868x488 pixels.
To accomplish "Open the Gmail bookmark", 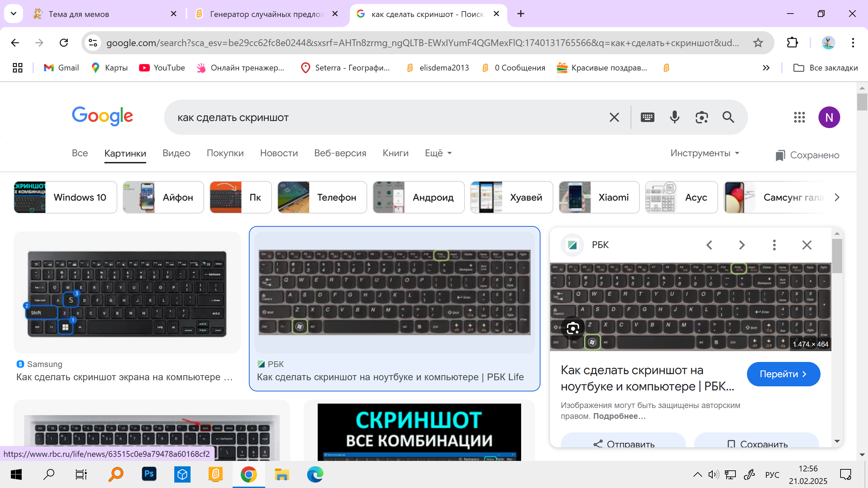I will click(x=61, y=68).
